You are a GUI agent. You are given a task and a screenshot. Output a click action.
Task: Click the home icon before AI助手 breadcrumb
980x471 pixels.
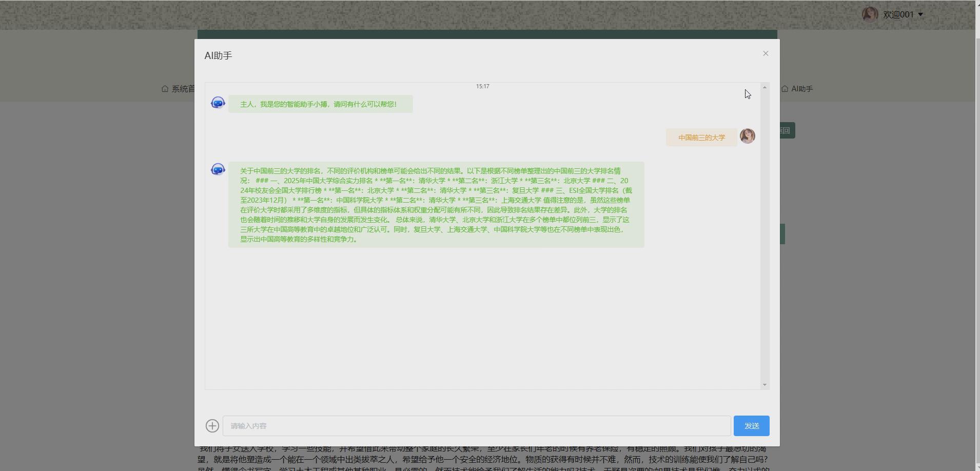(785, 88)
